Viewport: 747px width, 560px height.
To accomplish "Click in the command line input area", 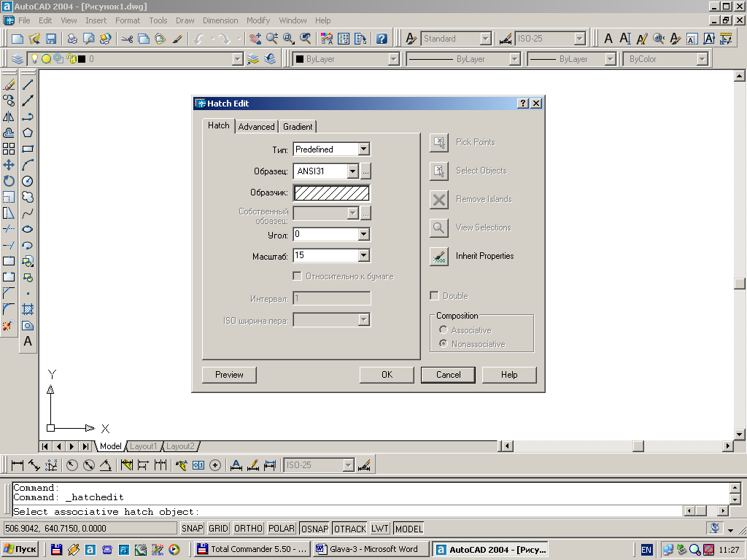I will [x=347, y=512].
